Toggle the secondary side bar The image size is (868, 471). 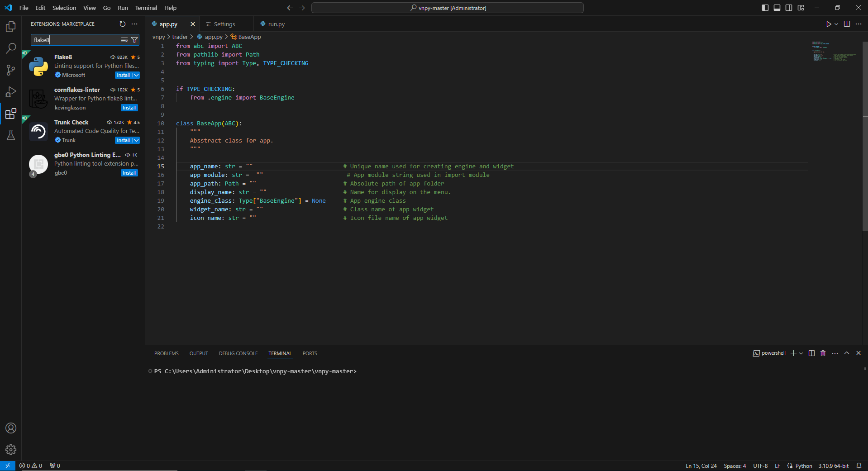pyautogui.click(x=789, y=8)
